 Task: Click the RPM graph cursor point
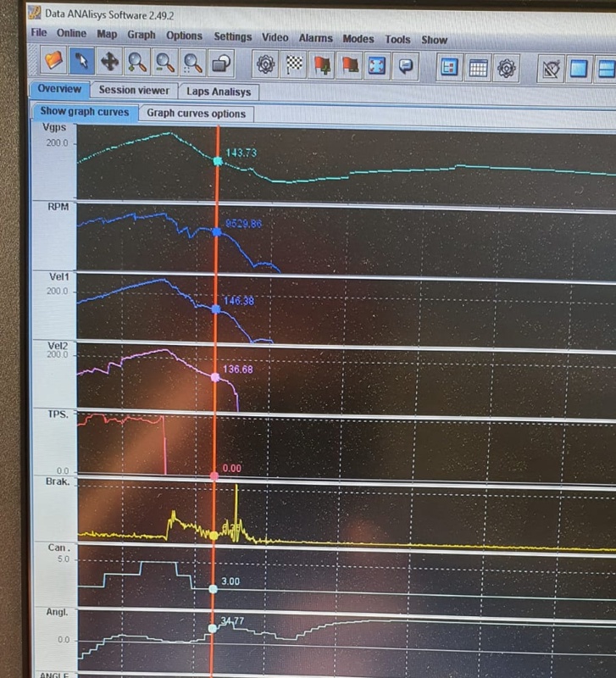(217, 231)
